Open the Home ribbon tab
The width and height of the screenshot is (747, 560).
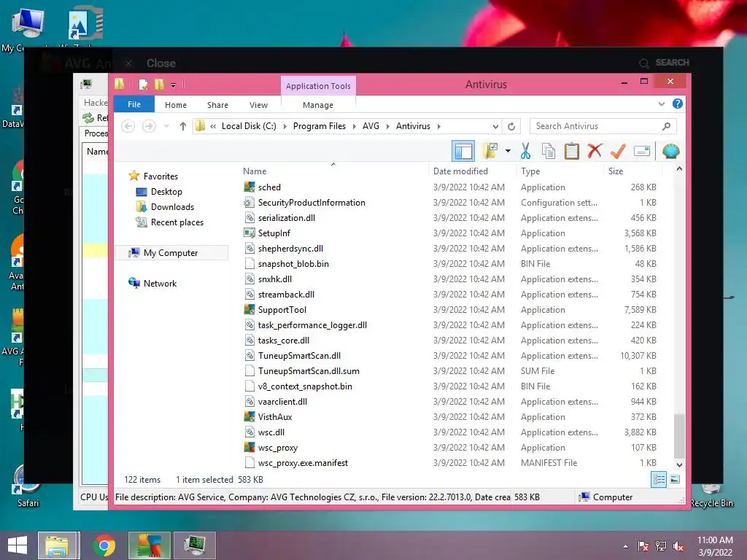176,105
